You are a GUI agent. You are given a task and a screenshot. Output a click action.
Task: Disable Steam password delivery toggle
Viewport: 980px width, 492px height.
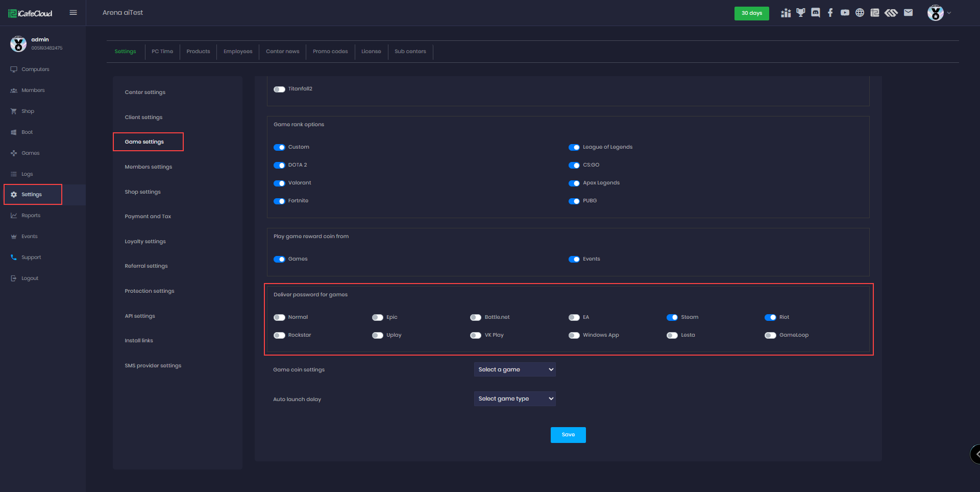(x=672, y=317)
